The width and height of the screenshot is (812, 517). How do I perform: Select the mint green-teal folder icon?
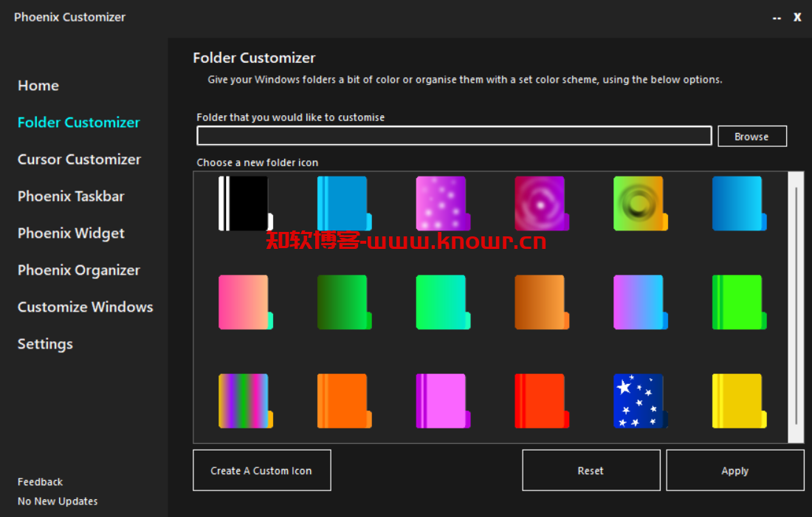coord(444,302)
